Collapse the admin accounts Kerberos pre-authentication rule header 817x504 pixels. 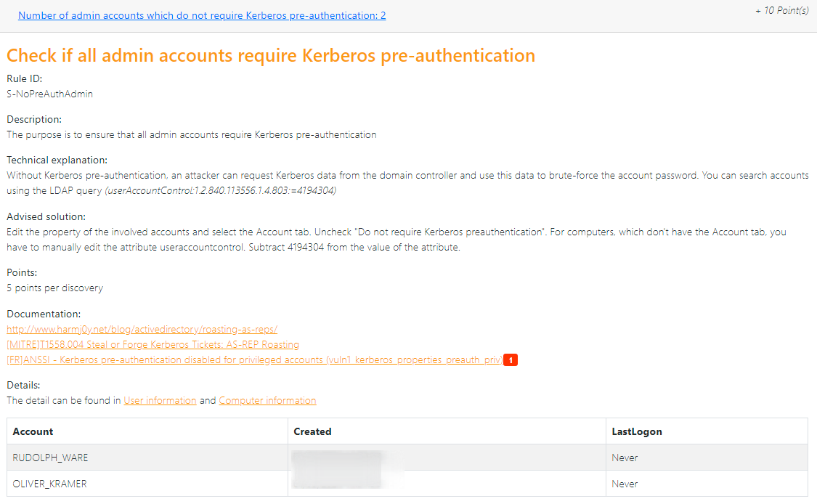[x=202, y=15]
